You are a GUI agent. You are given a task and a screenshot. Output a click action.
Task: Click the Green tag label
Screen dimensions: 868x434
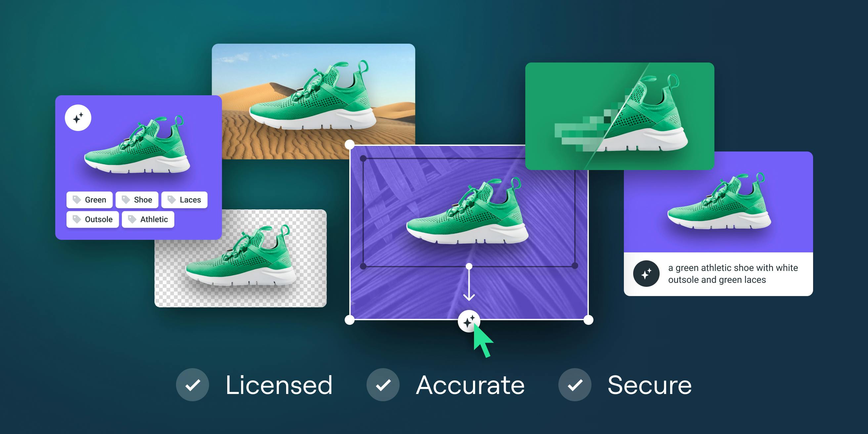(95, 200)
